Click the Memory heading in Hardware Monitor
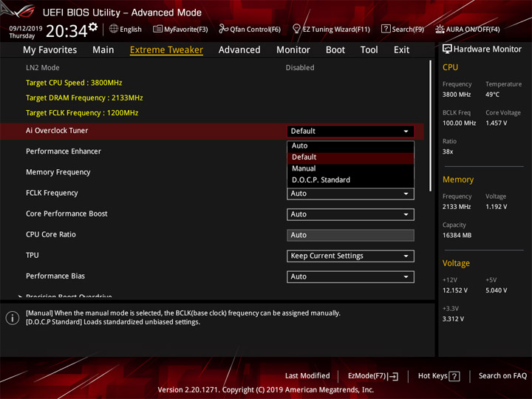 458,180
